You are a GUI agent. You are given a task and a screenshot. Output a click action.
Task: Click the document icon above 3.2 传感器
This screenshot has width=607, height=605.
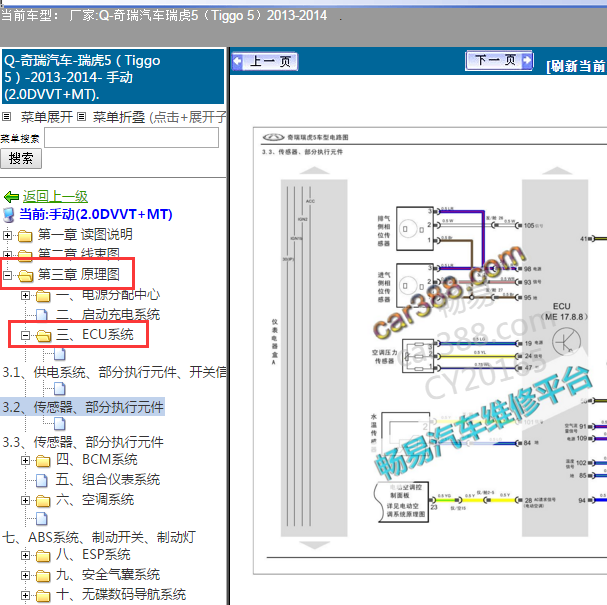click(x=60, y=389)
